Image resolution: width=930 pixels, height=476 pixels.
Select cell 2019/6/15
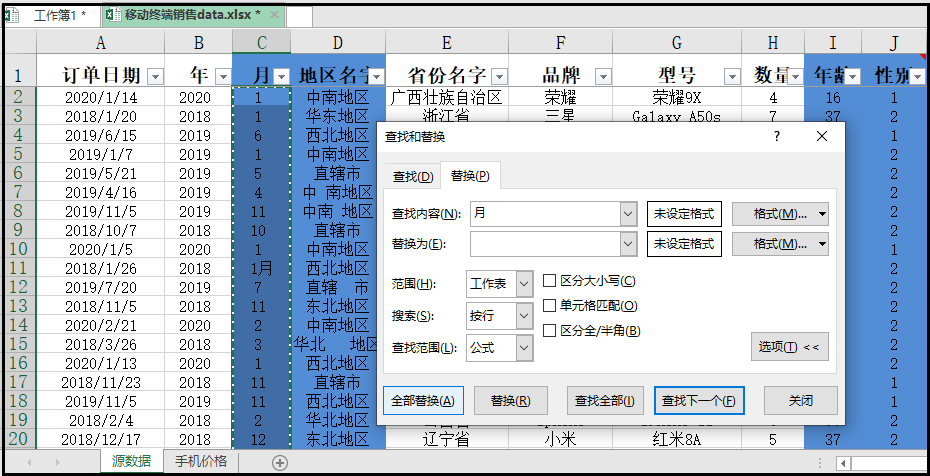(101, 136)
